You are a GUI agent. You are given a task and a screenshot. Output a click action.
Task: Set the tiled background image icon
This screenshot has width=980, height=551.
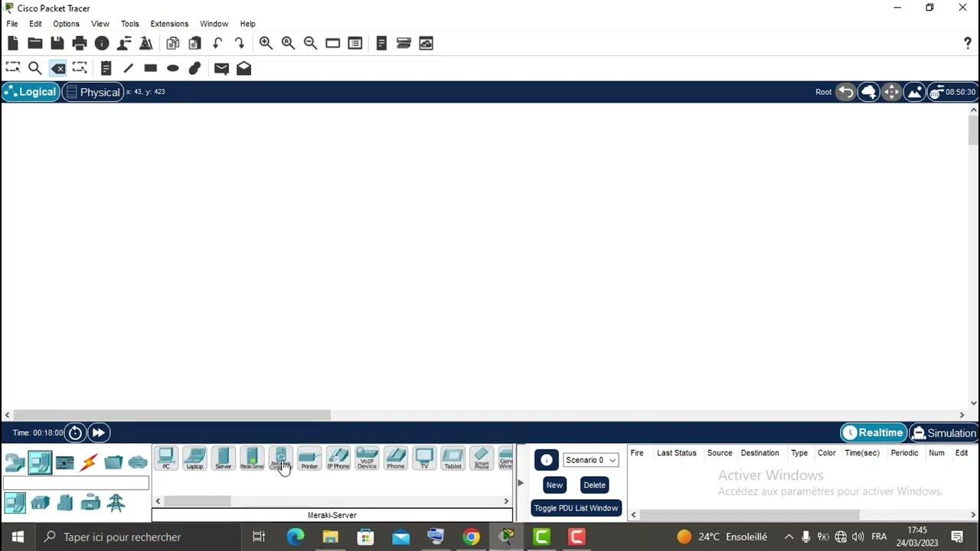point(914,92)
